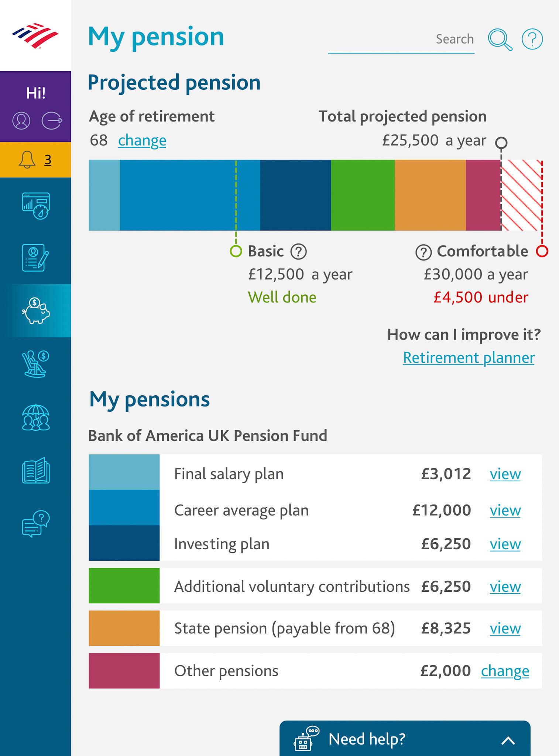The image size is (559, 756).
Task: Change the age of retirement link
Action: click(x=142, y=141)
